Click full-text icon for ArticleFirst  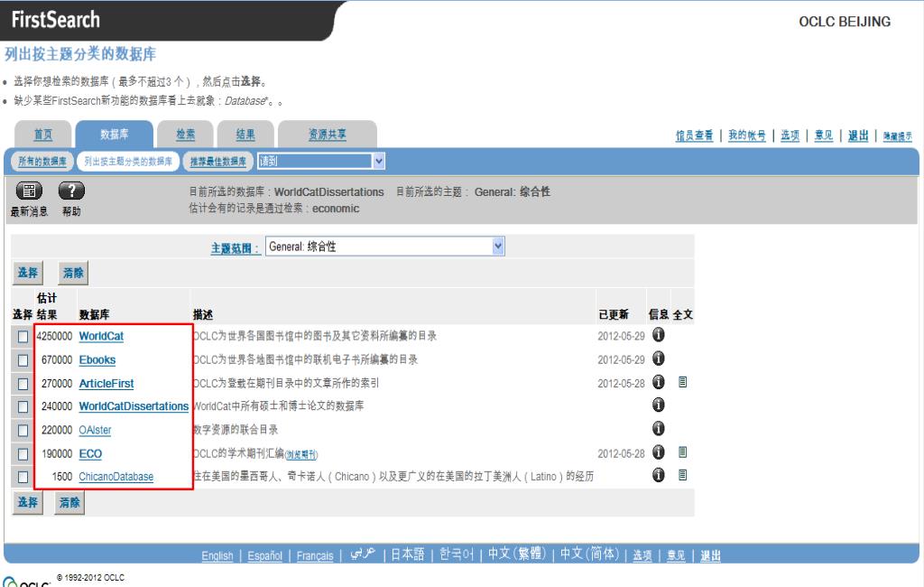pyautogui.click(x=682, y=382)
